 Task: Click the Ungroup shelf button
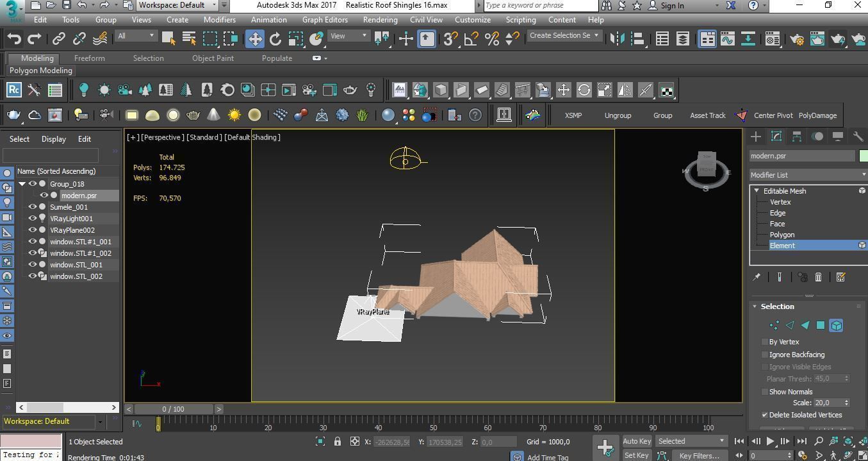tap(618, 115)
